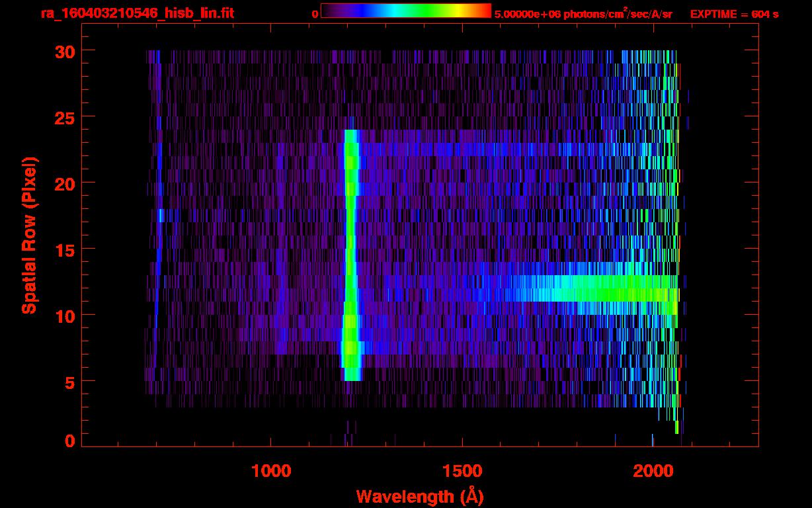Screen dimensions: 812x508
Task: Click the x-axis tick label 2000
Action: point(652,471)
